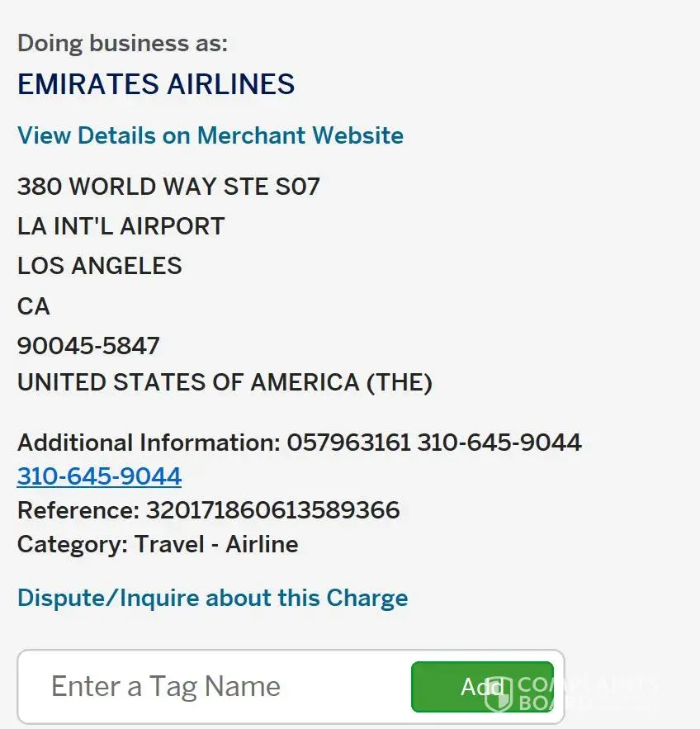Click the Reference number 320171860613589366
This screenshot has width=700, height=729.
click(272, 510)
